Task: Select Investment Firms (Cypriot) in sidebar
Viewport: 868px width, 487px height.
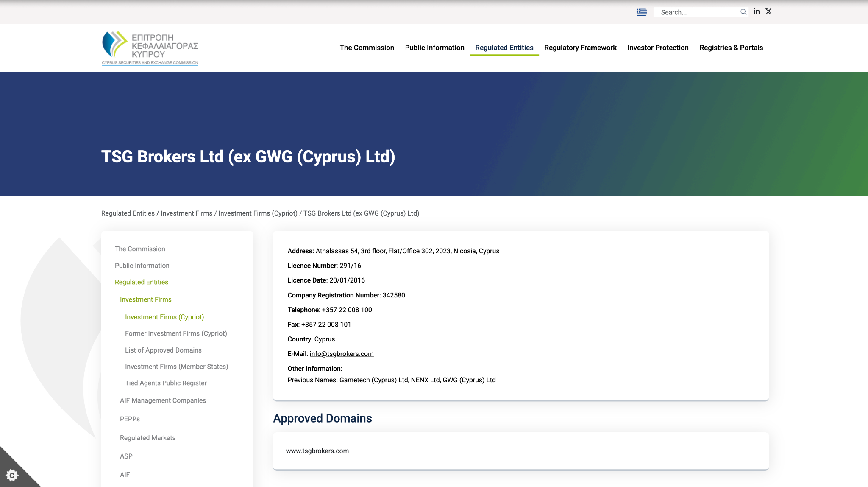Action: (x=164, y=317)
